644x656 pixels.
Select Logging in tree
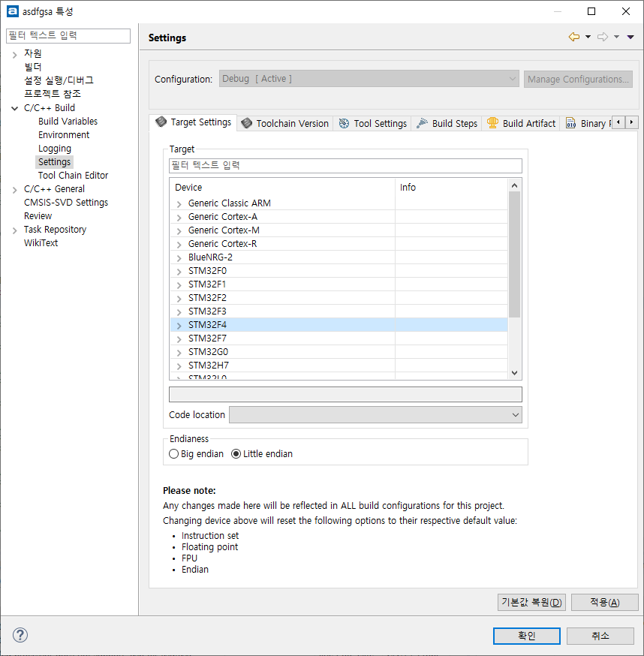54,149
